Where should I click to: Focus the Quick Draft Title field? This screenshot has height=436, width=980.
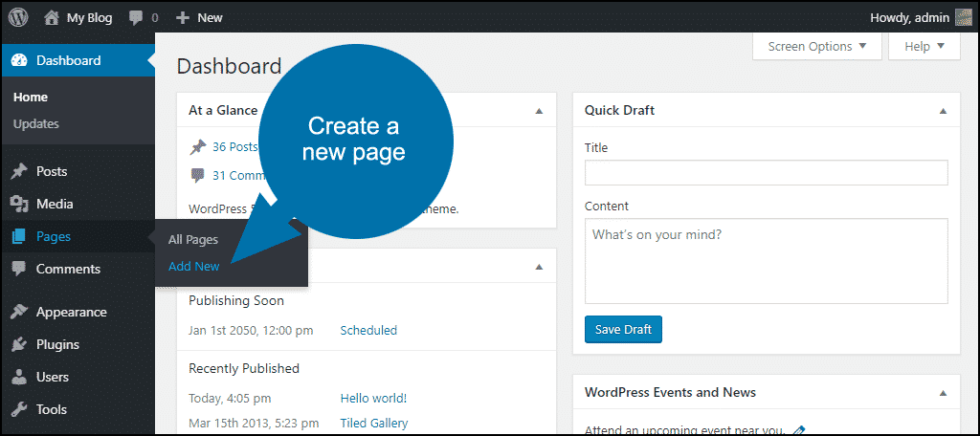coord(767,172)
